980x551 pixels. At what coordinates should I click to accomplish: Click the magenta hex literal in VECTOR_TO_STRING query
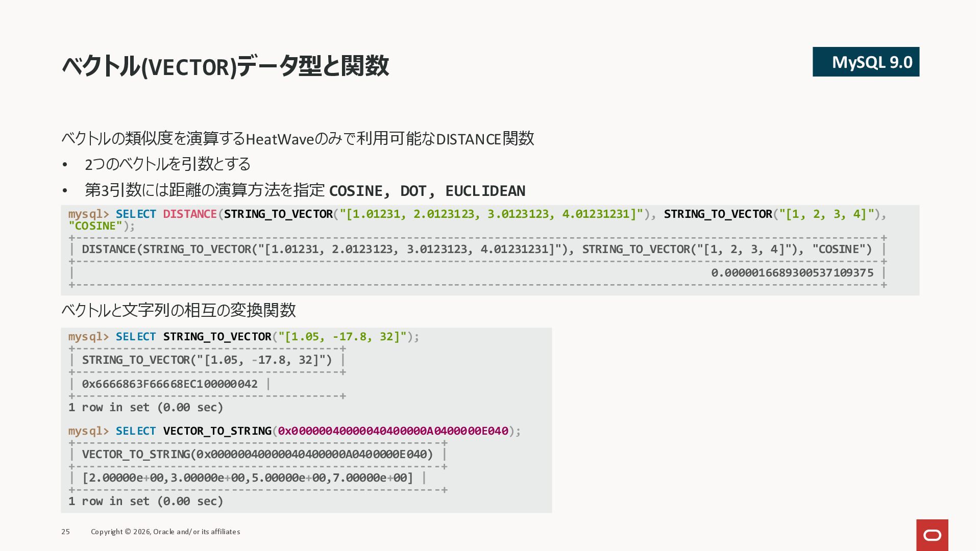[x=393, y=431]
